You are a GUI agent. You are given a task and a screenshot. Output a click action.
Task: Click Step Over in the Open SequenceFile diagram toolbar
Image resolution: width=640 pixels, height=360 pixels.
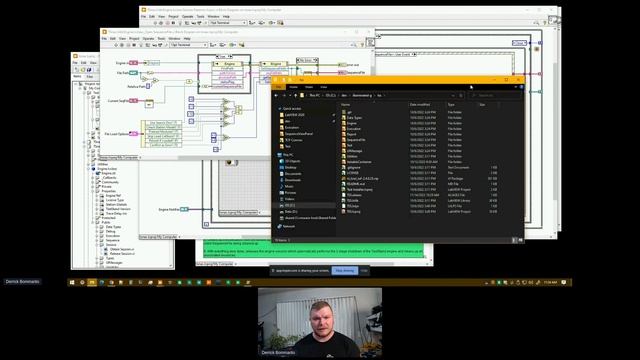(160, 45)
